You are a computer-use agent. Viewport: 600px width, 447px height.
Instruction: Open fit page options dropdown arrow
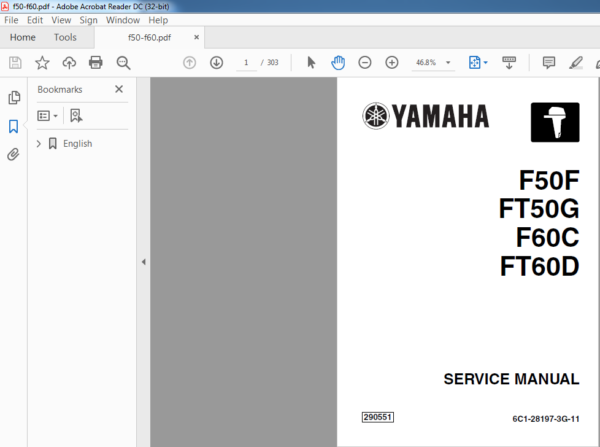point(486,62)
